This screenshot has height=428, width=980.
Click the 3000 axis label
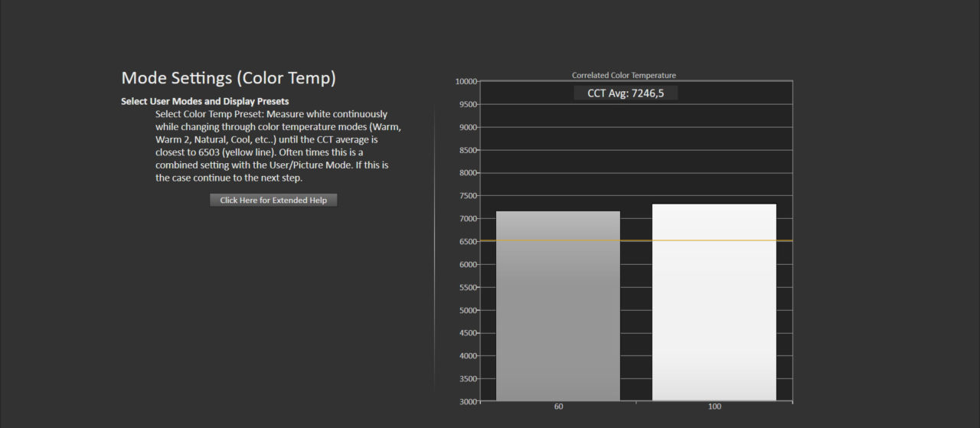click(x=467, y=402)
